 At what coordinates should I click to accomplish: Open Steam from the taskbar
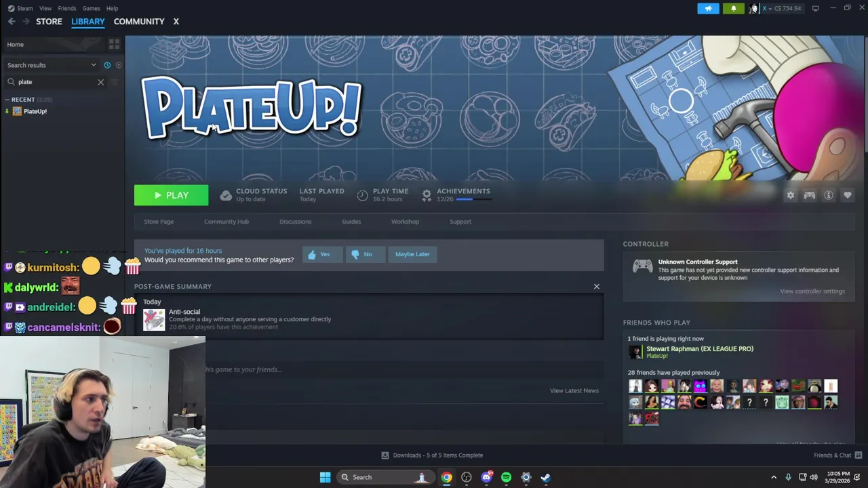(545, 477)
